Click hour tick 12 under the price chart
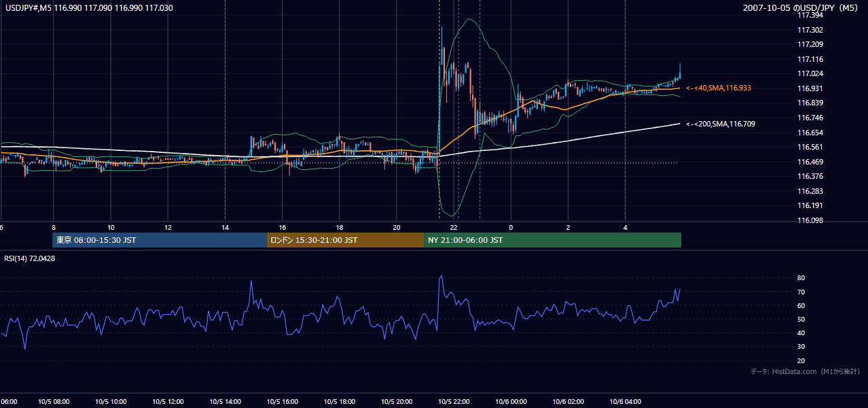The image size is (868, 408). [168, 228]
